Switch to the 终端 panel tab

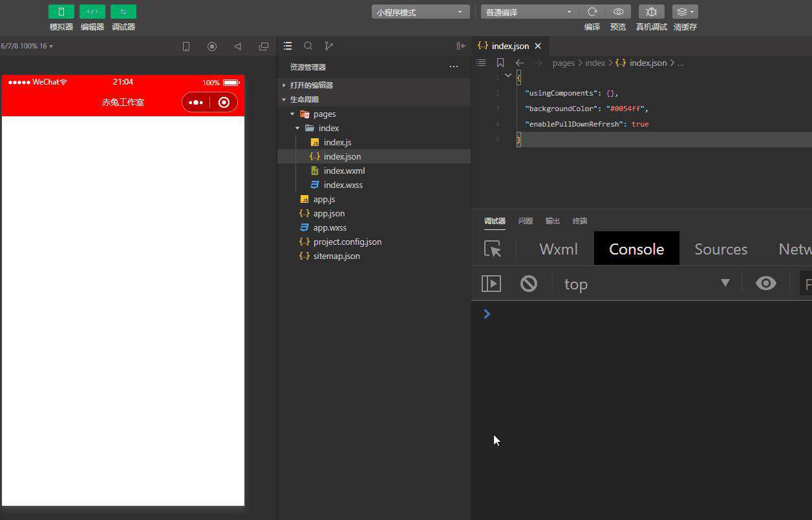coord(580,221)
